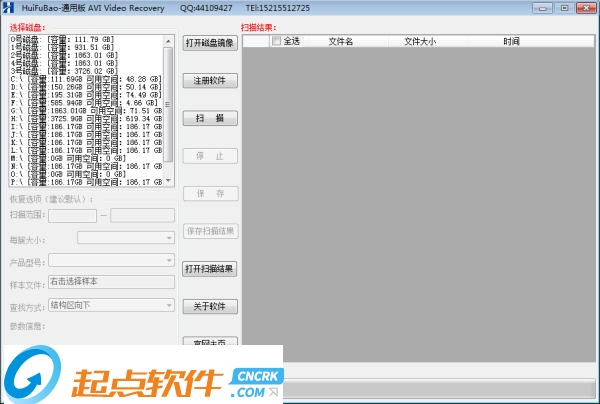This screenshot has width=600, height=404.
Task: Toggle the 全选 checkbox
Action: tap(276, 41)
